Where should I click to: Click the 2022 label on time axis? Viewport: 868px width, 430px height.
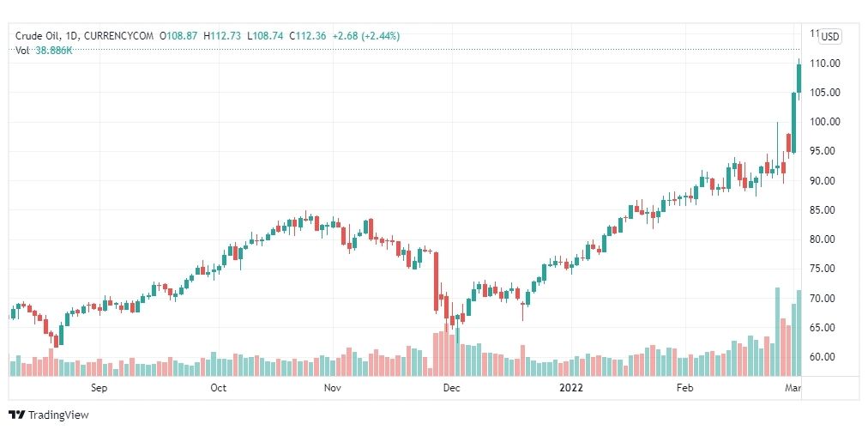(x=571, y=388)
